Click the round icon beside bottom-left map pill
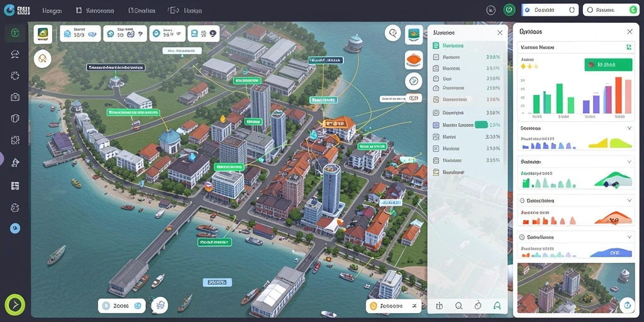The width and height of the screenshot is (644, 322). pos(160,305)
